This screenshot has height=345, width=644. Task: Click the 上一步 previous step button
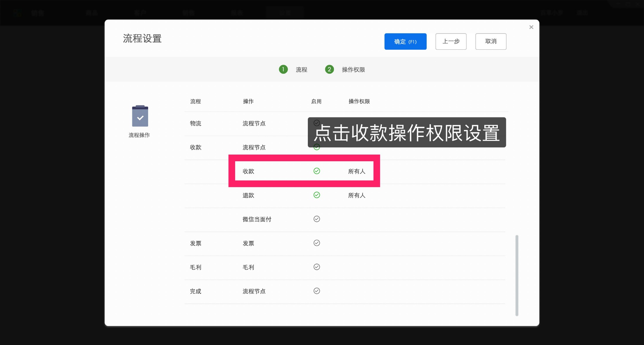click(451, 41)
